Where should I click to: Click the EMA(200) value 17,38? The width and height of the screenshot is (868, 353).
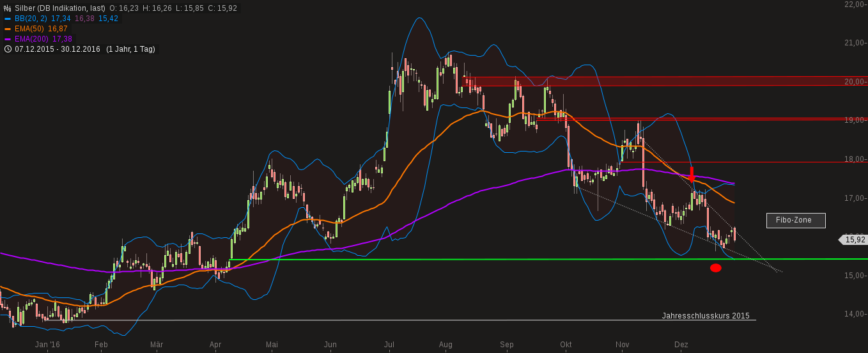point(63,39)
